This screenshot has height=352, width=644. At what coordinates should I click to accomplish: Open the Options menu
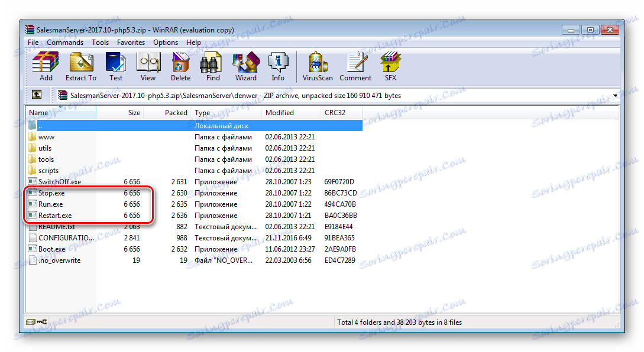tap(166, 43)
